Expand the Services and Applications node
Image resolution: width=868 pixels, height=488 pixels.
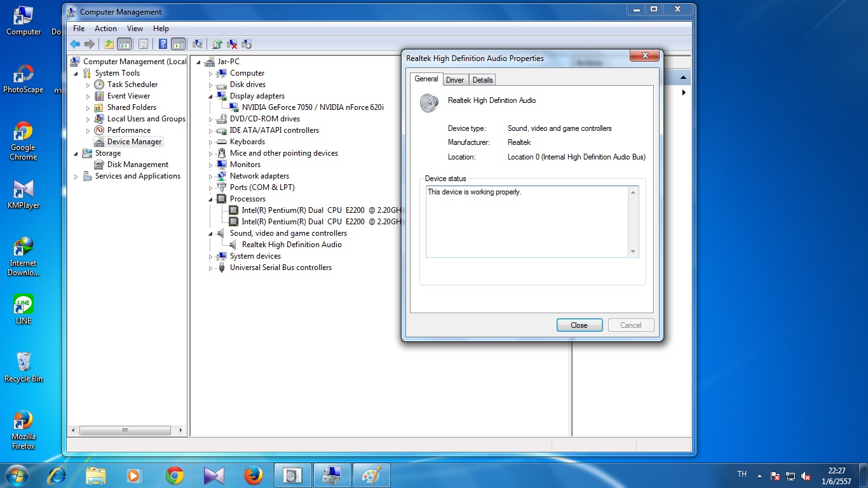[76, 176]
